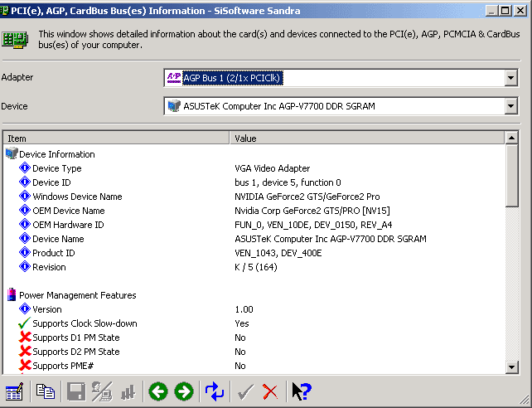Maximize the SiSoftware Sandra window

(505, 11)
